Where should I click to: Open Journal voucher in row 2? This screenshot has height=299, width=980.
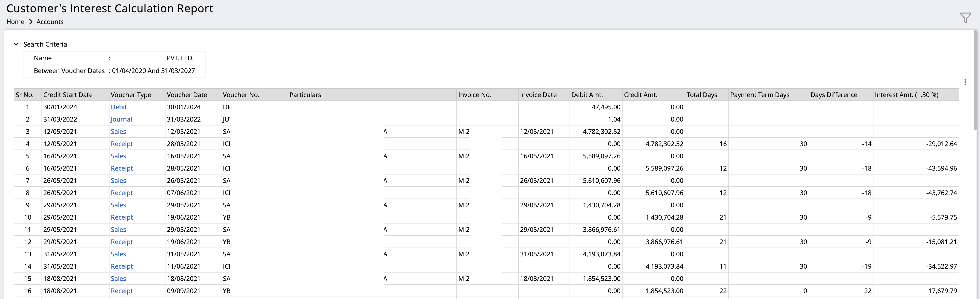(121, 119)
